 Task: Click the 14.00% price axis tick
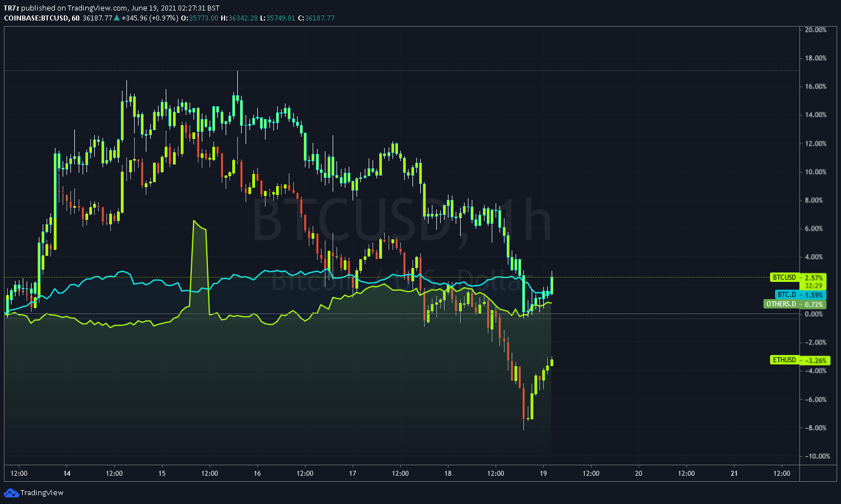point(815,115)
